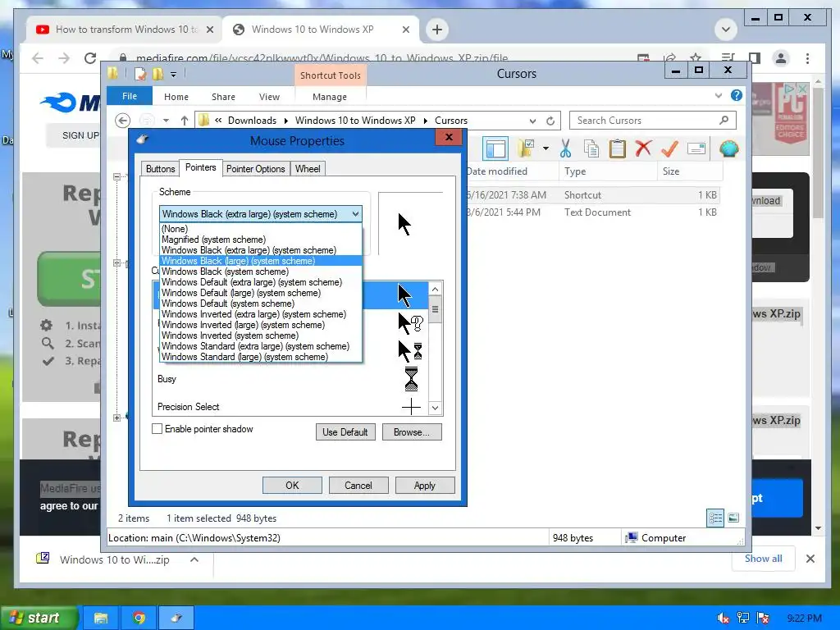840x630 pixels.
Task: Enable pointer shadow checkbox
Action: [x=157, y=428]
